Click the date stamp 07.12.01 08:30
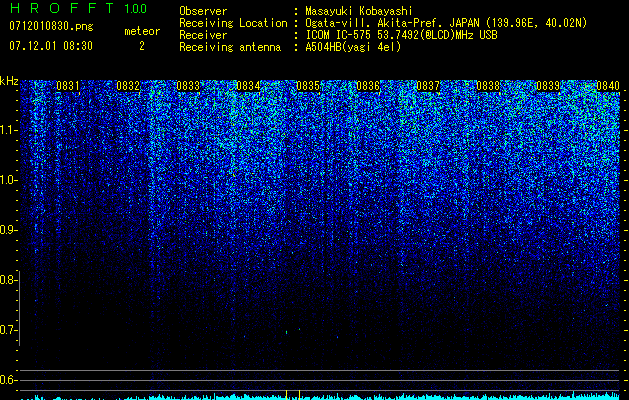Image resolution: width=629 pixels, height=400 pixels. click(51, 46)
